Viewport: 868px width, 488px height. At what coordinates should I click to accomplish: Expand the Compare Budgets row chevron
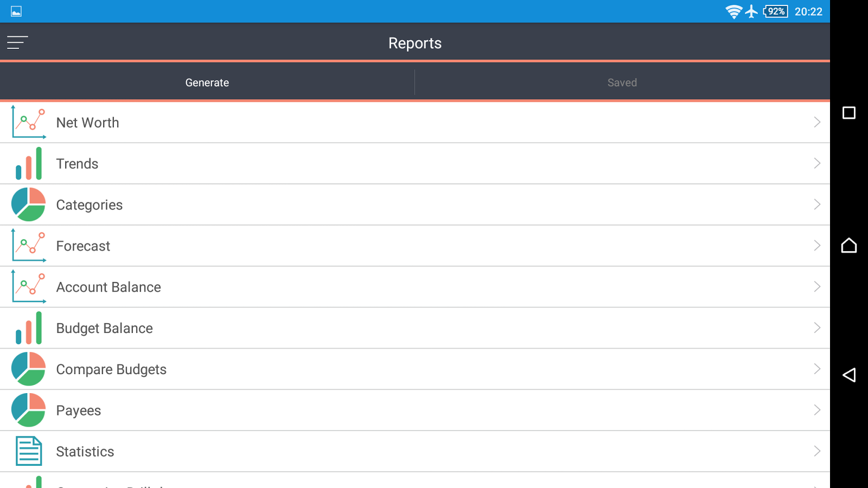[816, 369]
